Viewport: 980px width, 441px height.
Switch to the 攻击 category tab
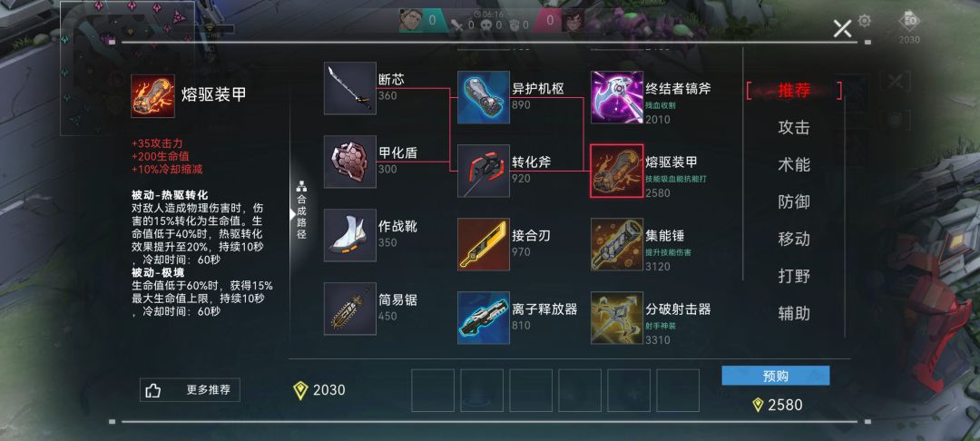794,127
